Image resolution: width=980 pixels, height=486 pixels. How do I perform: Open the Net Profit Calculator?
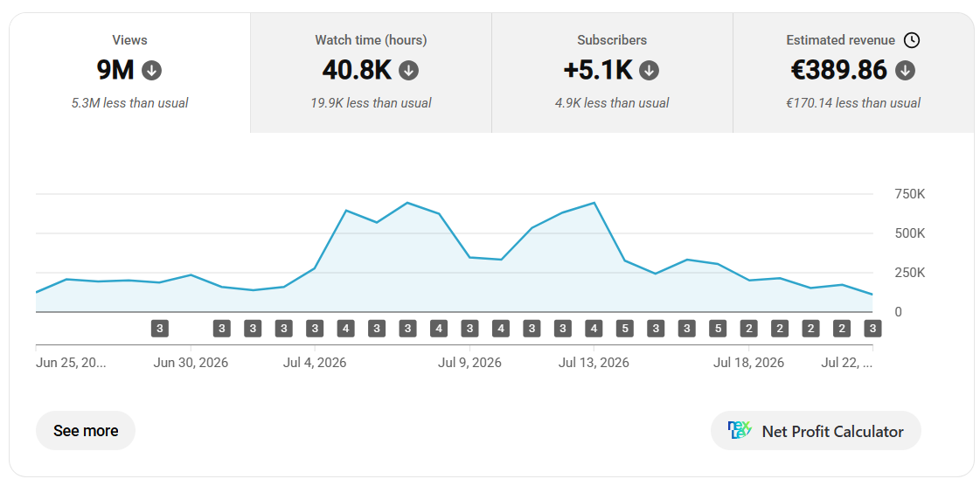(816, 430)
